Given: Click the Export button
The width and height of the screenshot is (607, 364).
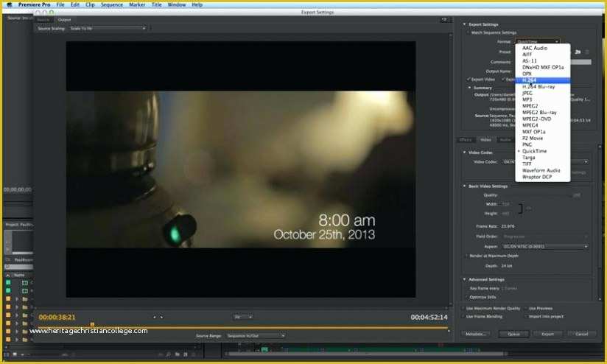Looking at the screenshot, I should point(547,334).
